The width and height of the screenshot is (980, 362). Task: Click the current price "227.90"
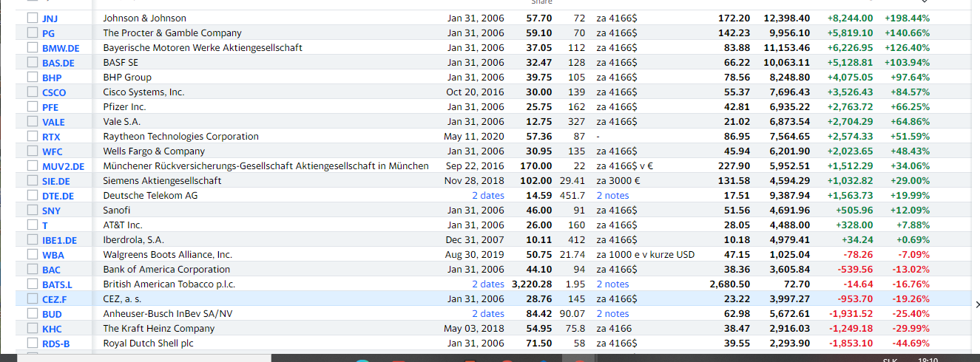[734, 165]
